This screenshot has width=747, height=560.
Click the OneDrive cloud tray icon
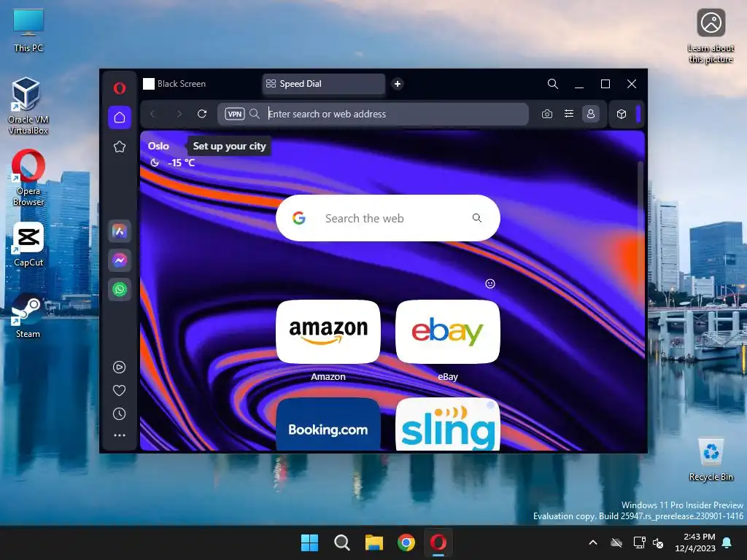click(616, 542)
